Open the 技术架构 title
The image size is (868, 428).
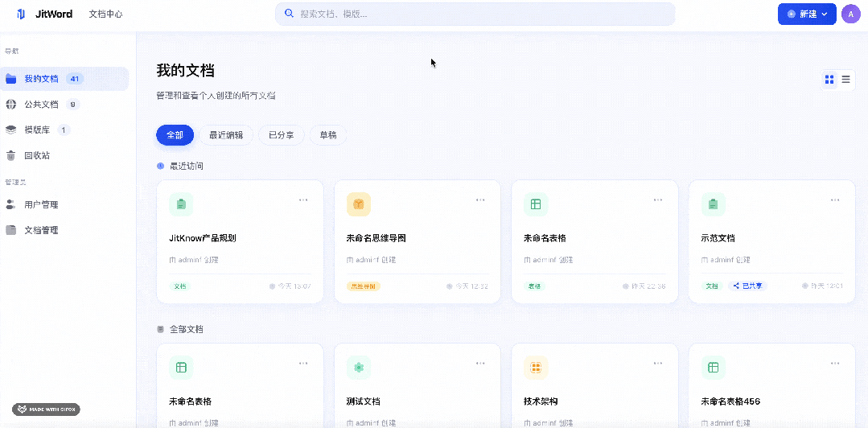click(541, 401)
